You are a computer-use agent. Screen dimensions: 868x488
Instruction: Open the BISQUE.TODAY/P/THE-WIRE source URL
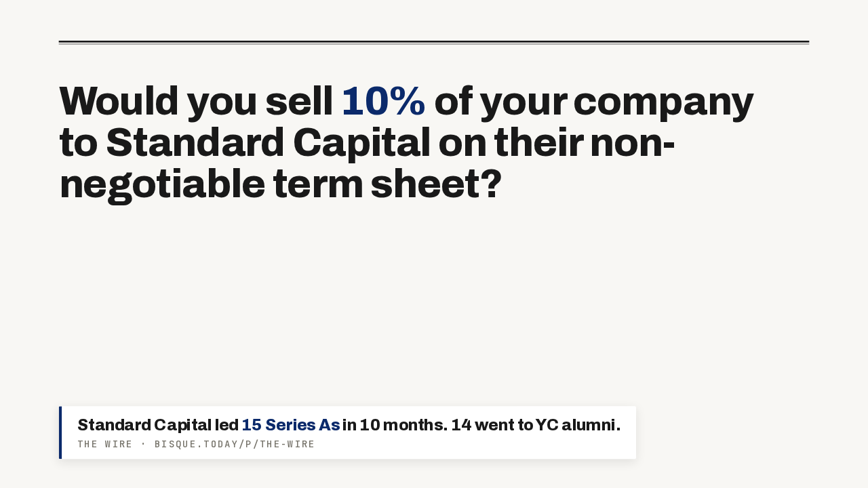point(235,445)
